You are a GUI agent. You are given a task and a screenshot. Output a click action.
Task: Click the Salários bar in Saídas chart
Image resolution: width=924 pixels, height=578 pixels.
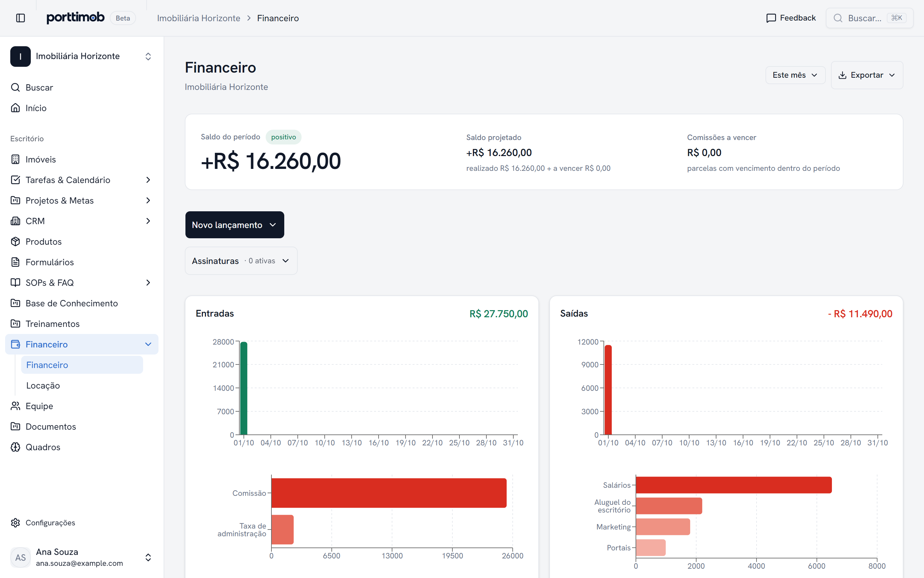(733, 485)
